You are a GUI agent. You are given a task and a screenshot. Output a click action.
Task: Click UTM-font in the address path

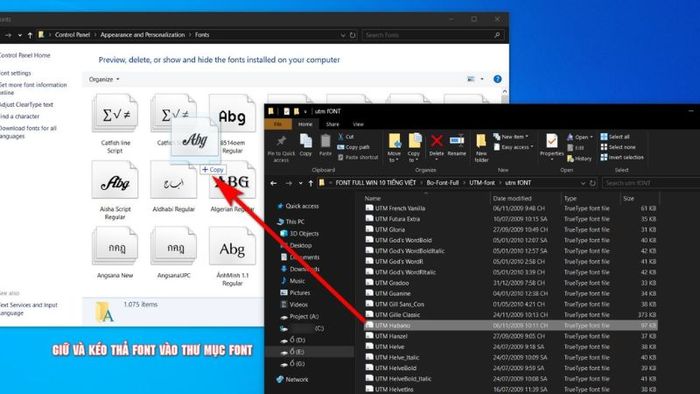[482, 183]
